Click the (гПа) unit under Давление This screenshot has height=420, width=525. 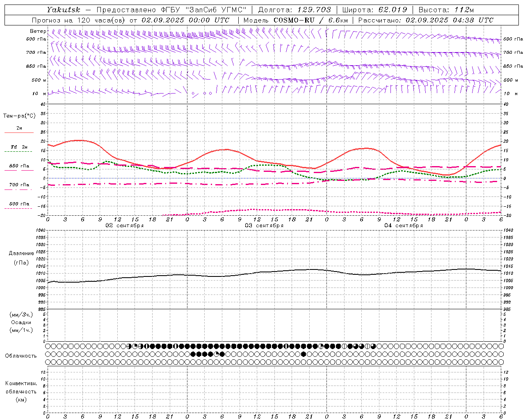pos(21,263)
